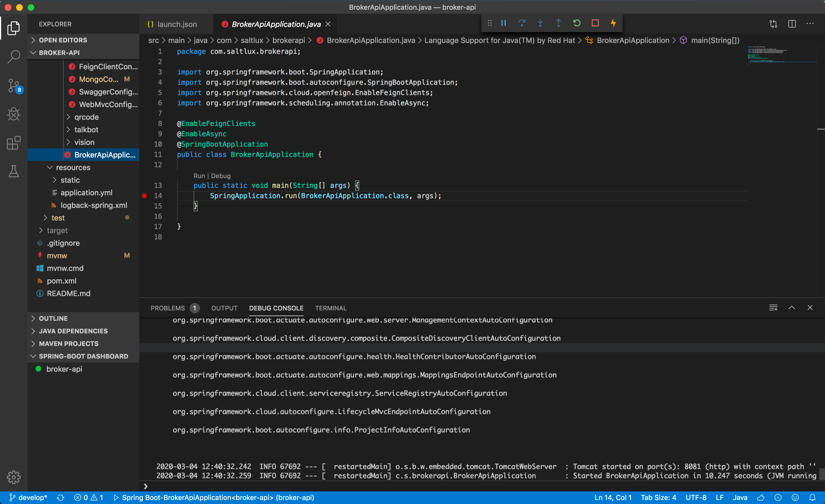This screenshot has height=504, width=825.
Task: Stop the debug session
Action: [x=595, y=23]
